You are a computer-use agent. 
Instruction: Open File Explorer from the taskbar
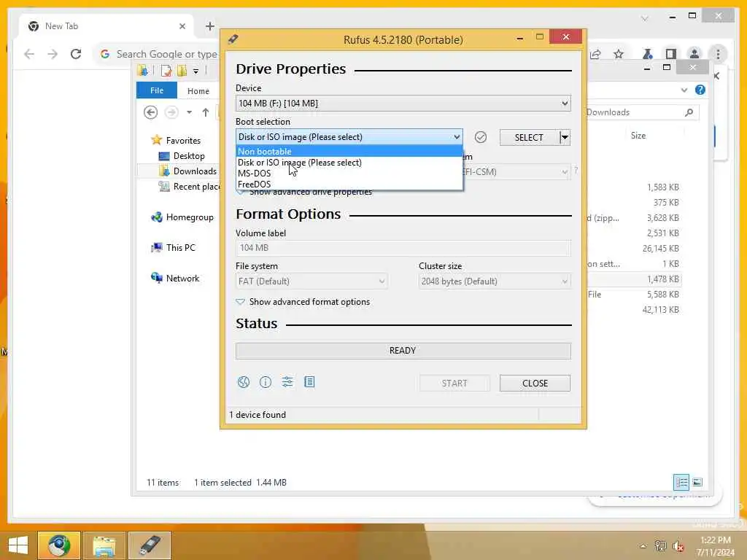point(104,545)
